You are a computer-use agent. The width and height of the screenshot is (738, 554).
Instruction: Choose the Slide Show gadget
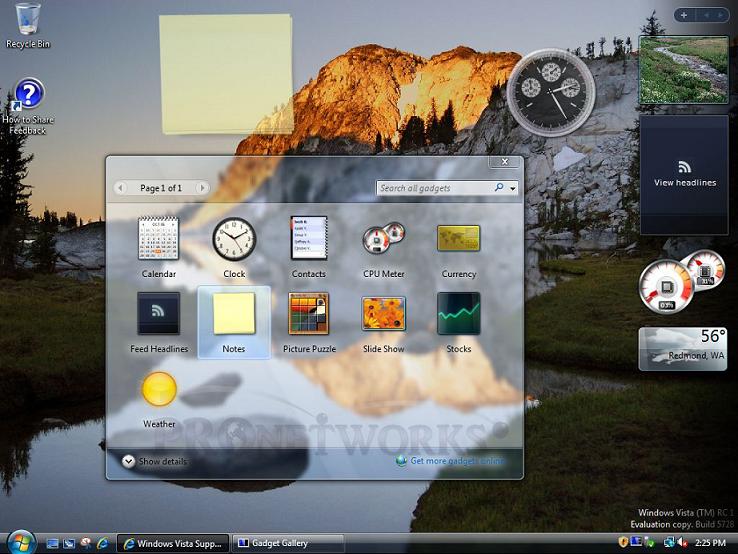pyautogui.click(x=383, y=314)
